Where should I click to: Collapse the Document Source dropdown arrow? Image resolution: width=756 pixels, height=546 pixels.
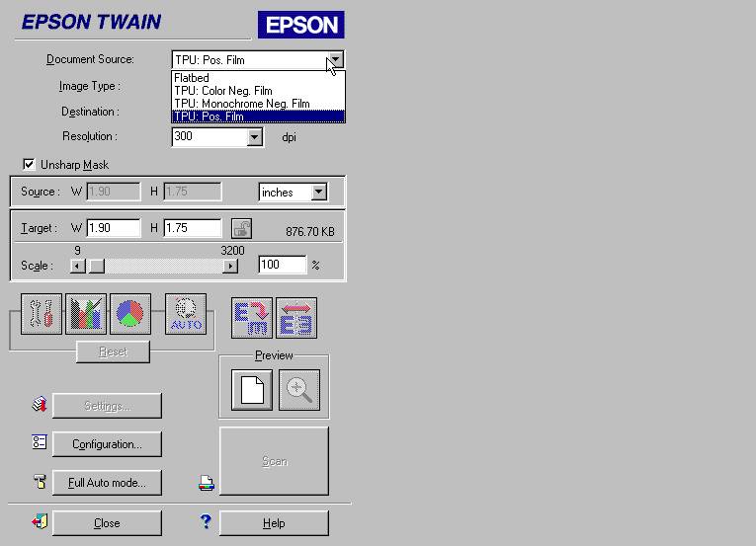[335, 59]
